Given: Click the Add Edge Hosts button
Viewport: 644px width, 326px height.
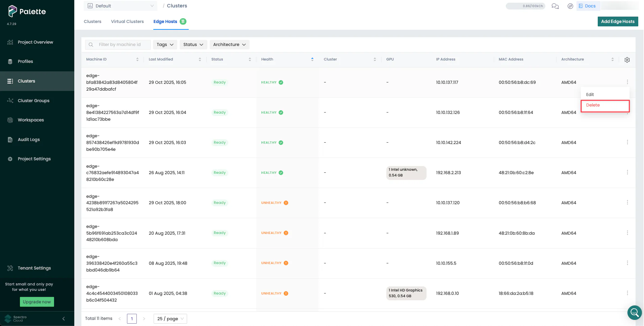Looking at the screenshot, I should pyautogui.click(x=618, y=21).
